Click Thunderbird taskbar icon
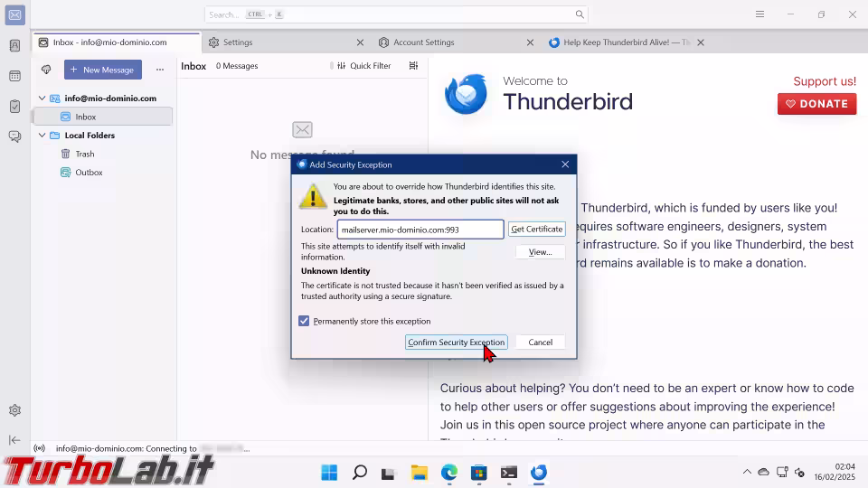868x488 pixels. pyautogui.click(x=539, y=473)
